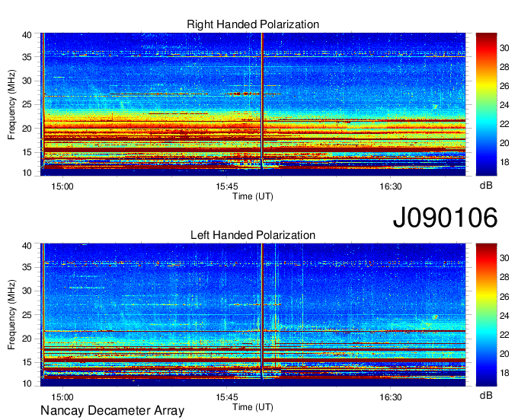Click the 26 dB label on Right Handed colorbar

coord(504,87)
